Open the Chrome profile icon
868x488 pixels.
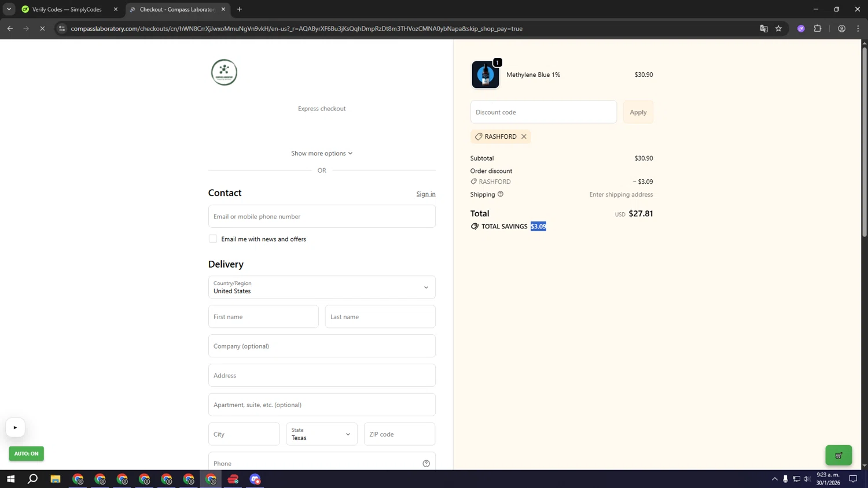(x=842, y=28)
